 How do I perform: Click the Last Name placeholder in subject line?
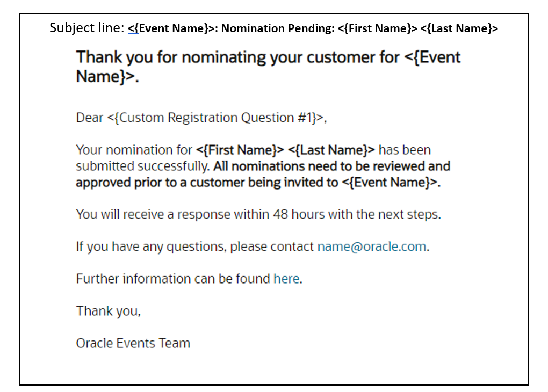(459, 28)
